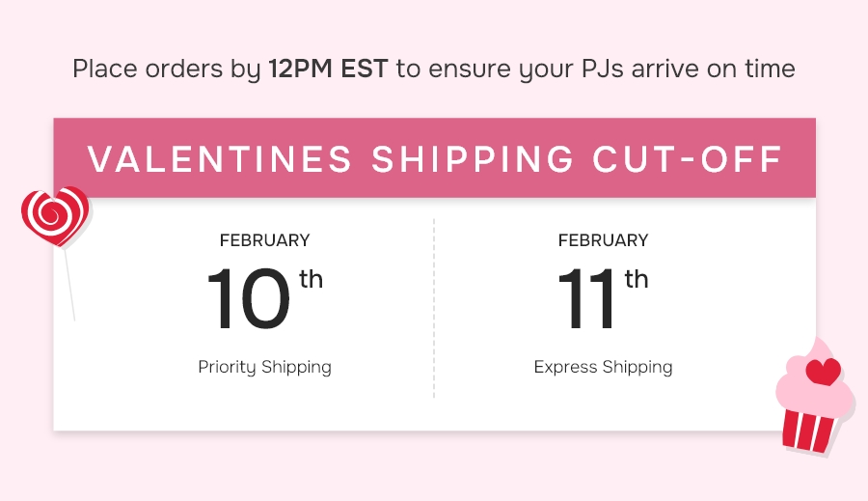Screen dimensions: 868x501
Task: Click FEBRUARY above the 11th date
Action: pyautogui.click(x=604, y=240)
